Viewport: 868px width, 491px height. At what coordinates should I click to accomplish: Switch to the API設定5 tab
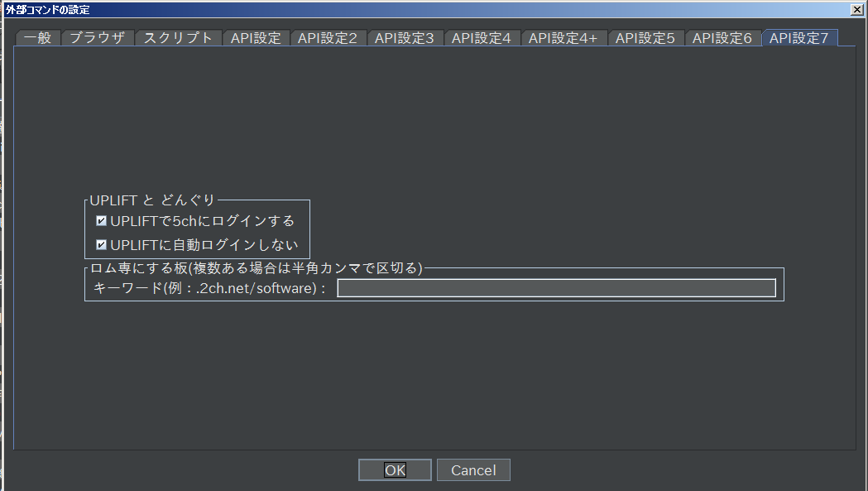pyautogui.click(x=645, y=38)
